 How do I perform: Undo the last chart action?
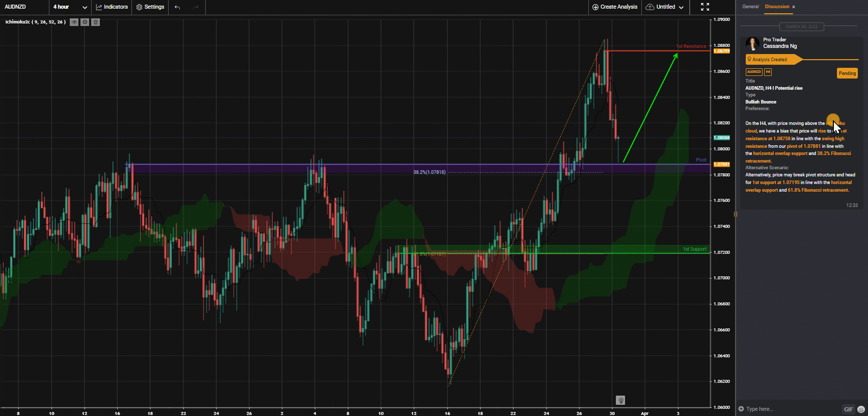tap(177, 7)
